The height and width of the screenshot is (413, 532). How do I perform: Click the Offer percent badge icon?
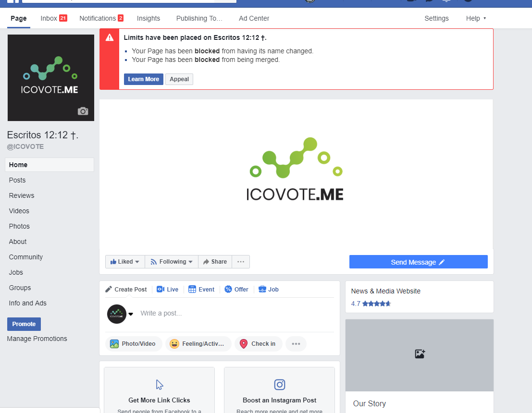tap(228, 289)
